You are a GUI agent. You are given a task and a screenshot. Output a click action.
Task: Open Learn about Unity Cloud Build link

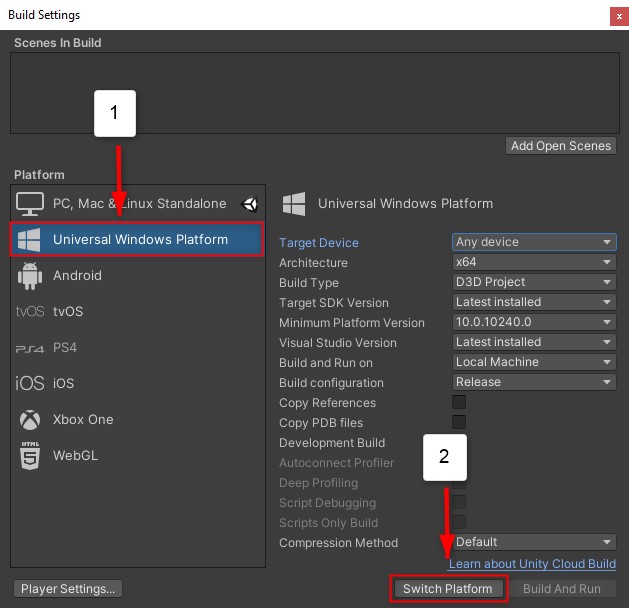point(532,564)
